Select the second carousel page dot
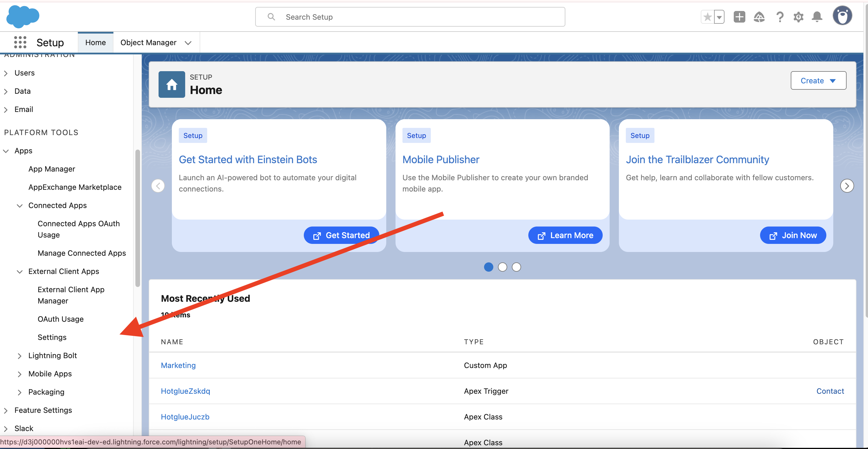868x449 pixels. [502, 267]
